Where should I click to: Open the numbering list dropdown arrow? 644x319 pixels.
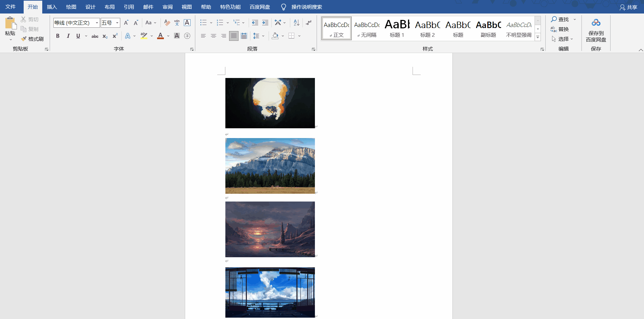click(228, 23)
